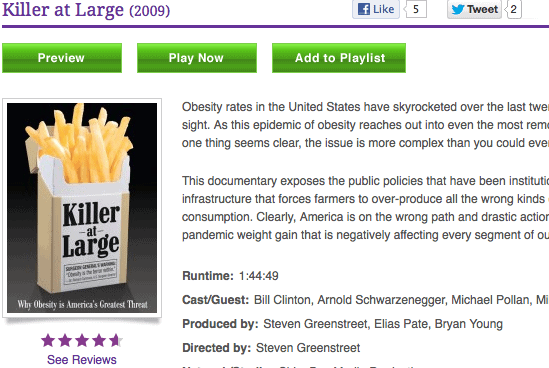This screenshot has height=368, width=549.
Task: Click Steven Greenstreet in Directed by
Action: tap(308, 348)
